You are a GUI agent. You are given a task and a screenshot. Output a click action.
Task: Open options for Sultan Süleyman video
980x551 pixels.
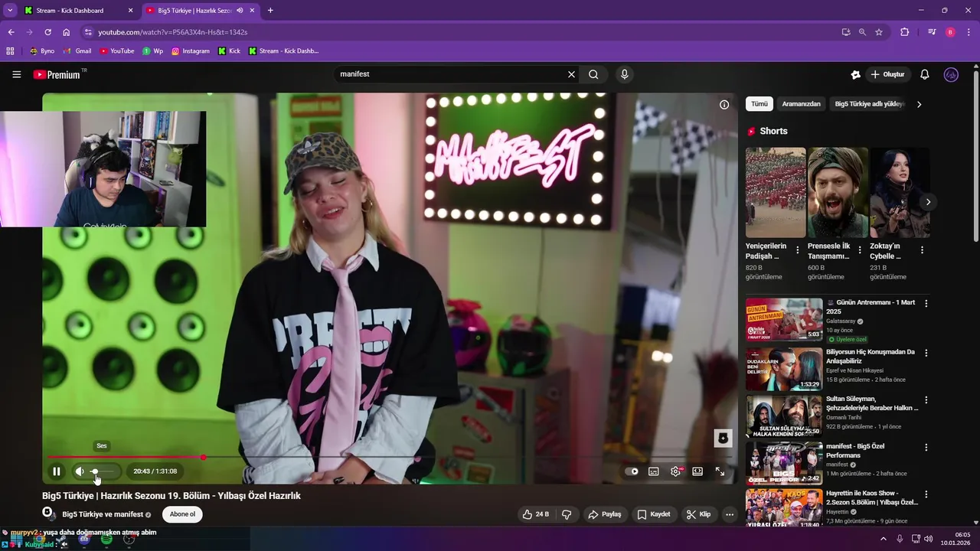pyautogui.click(x=926, y=399)
